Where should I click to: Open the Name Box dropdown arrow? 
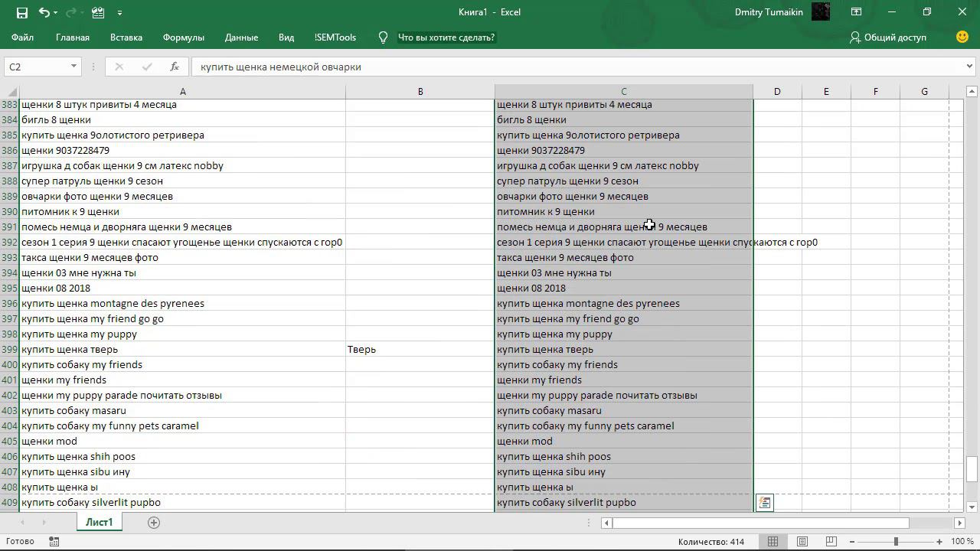pyautogui.click(x=73, y=67)
